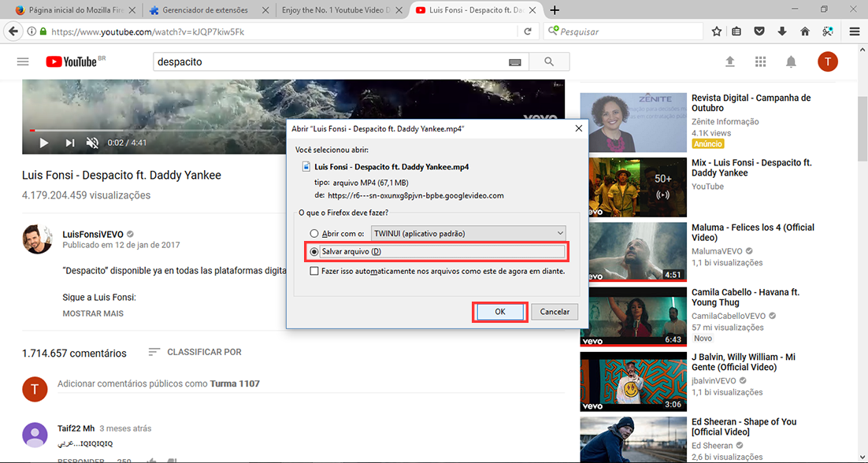Check 'Fazer isso automaticamente' checkbox
The width and height of the screenshot is (868, 463).
click(x=314, y=271)
